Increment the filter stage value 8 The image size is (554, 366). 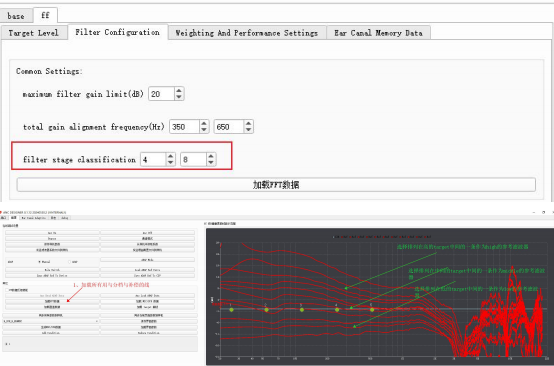(211, 156)
